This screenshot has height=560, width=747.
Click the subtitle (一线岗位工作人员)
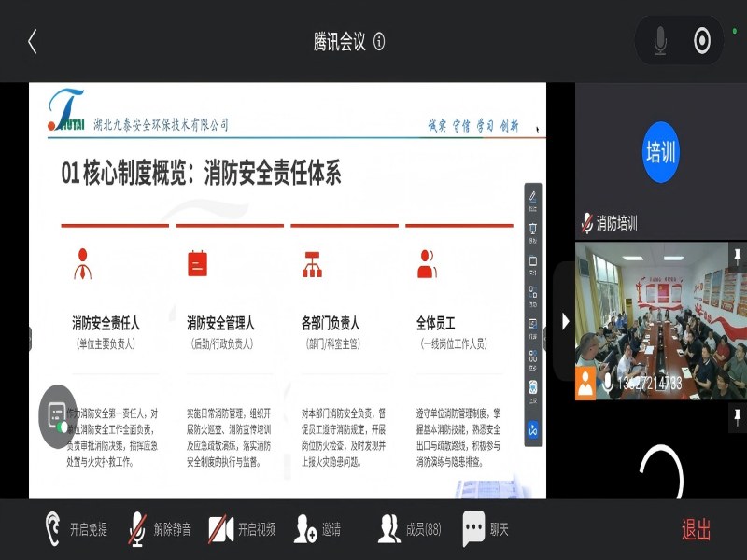[x=454, y=343]
